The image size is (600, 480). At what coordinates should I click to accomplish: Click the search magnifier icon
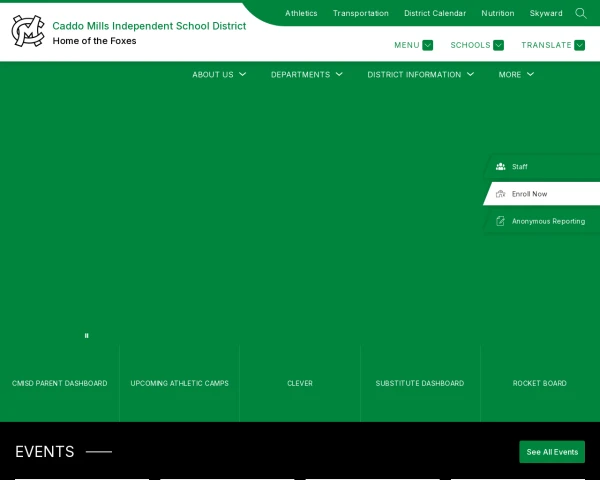580,13
